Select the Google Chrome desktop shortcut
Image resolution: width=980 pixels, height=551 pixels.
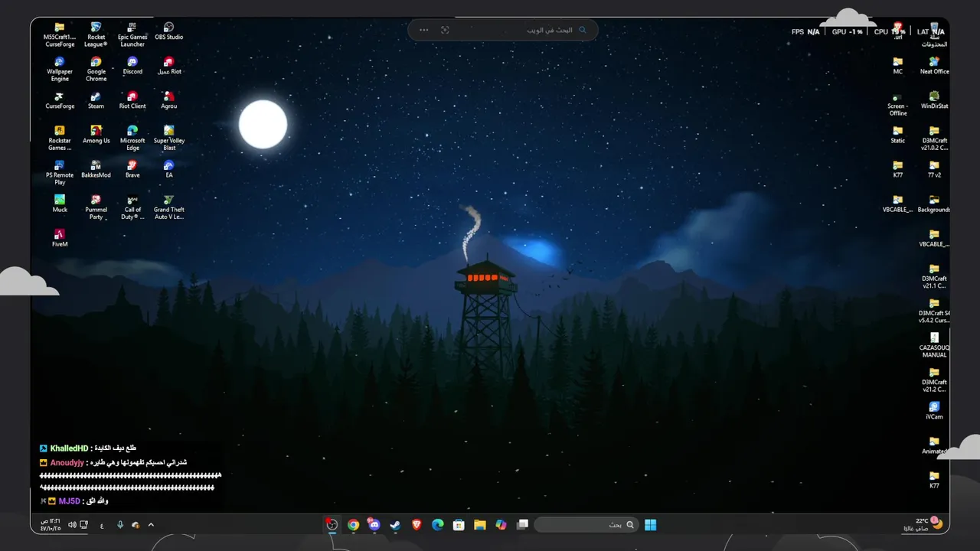96,70
